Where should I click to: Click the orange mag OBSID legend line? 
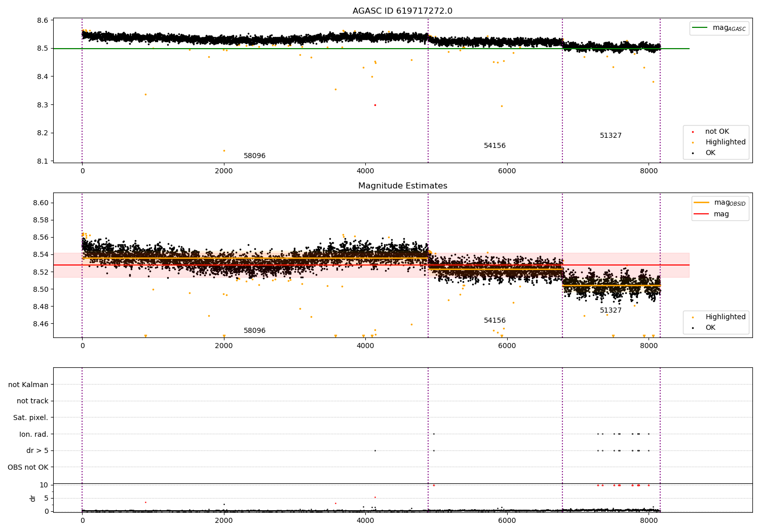pyautogui.click(x=702, y=203)
